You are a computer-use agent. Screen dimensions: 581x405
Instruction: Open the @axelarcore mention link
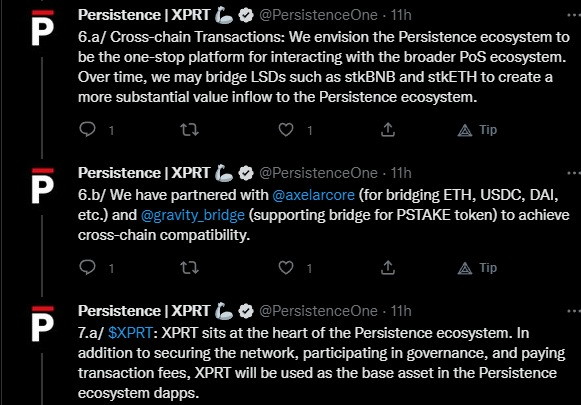point(313,195)
